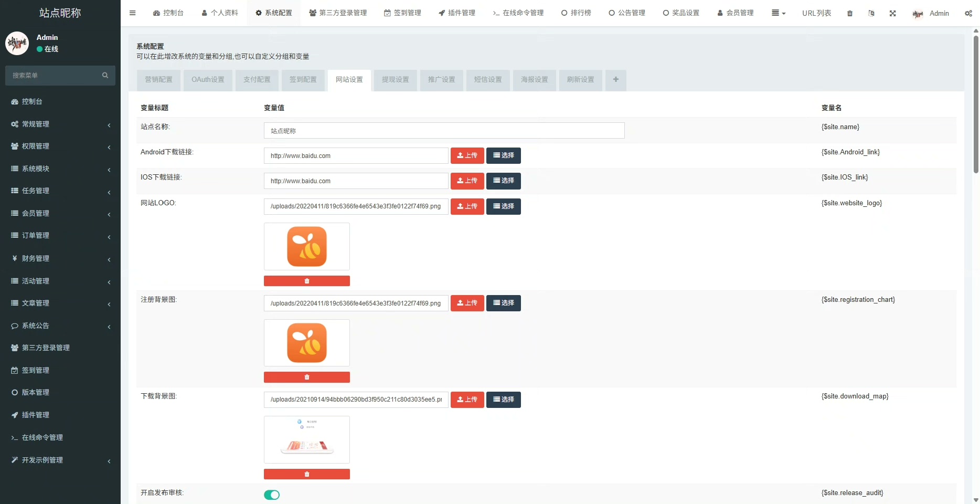Open the 排行榜 tab in the top bar
The height and width of the screenshot is (504, 980).
pyautogui.click(x=576, y=13)
